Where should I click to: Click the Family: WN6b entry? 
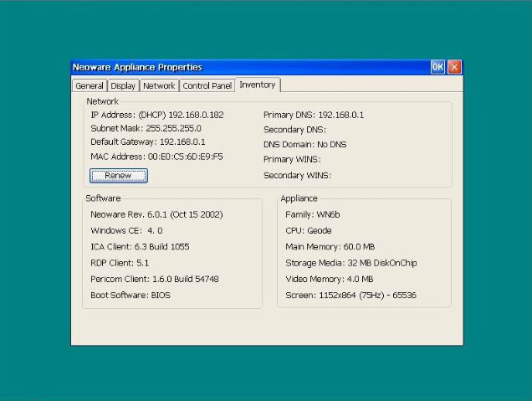click(x=313, y=214)
